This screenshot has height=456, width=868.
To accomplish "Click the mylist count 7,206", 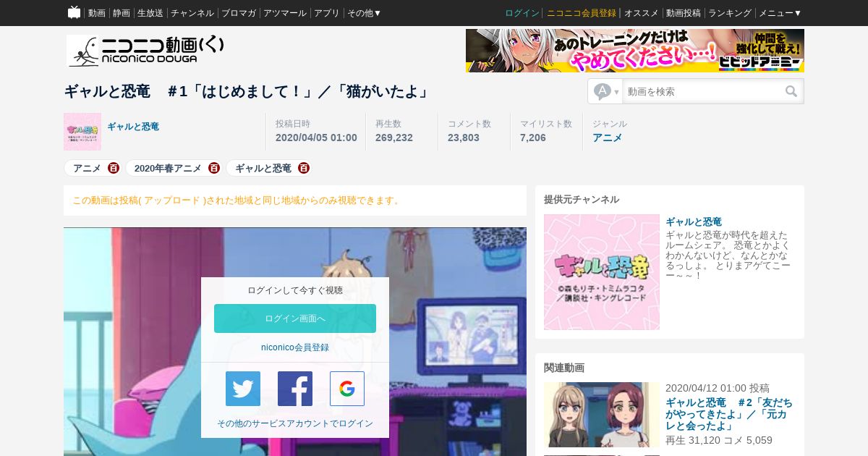I will (x=533, y=138).
